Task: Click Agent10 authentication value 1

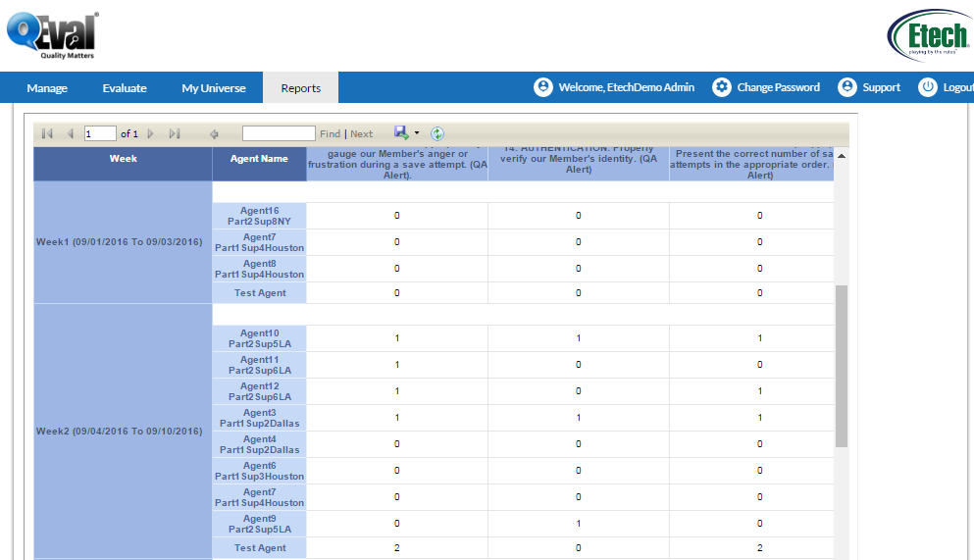Action: 579,338
